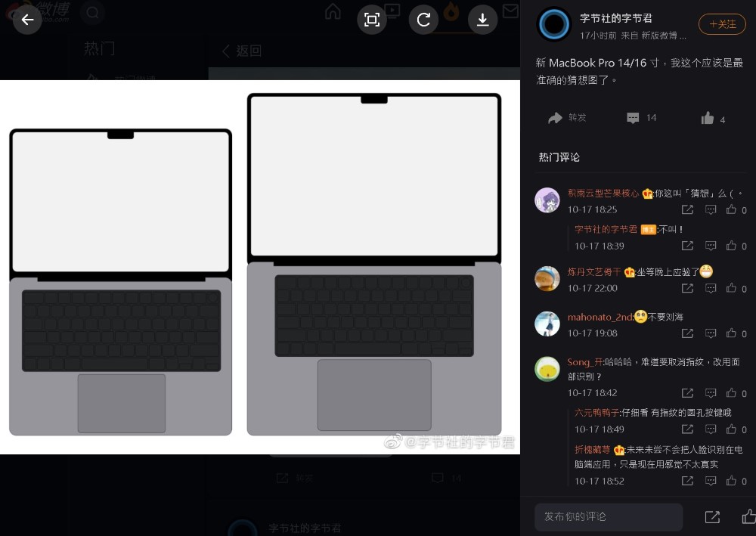Image resolution: width=756 pixels, height=536 pixels.
Task: Forward the 10-17 18:25 comment
Action: 687,209
